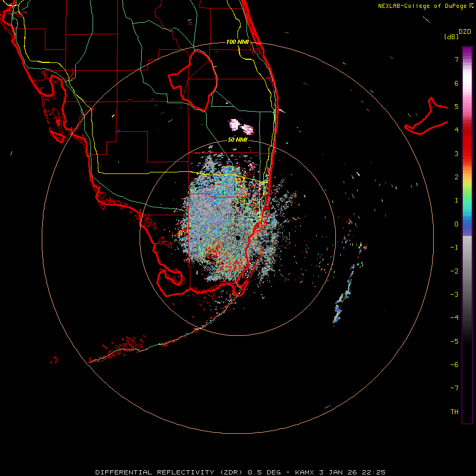
Task: Click the scale value -5 on colorbar
Action: click(x=454, y=342)
